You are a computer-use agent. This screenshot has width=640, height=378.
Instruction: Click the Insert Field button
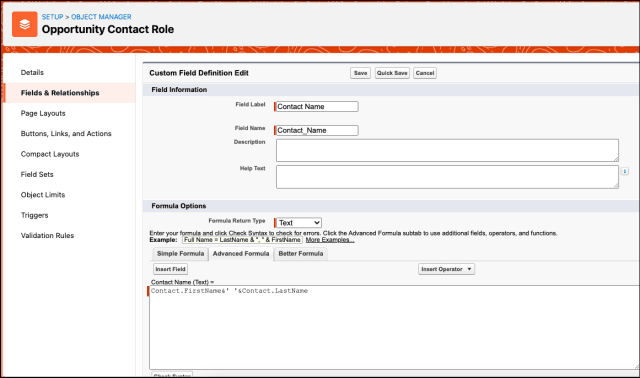[x=170, y=269]
